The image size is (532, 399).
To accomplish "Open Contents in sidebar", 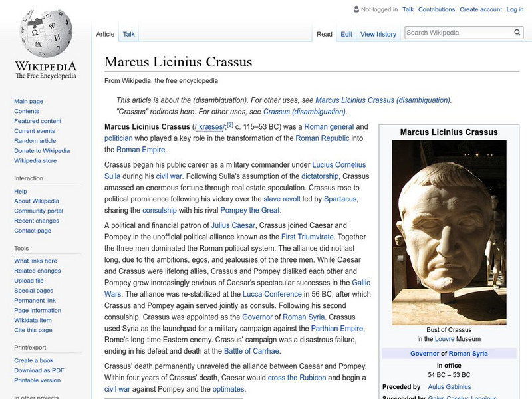I will pyautogui.click(x=27, y=111).
